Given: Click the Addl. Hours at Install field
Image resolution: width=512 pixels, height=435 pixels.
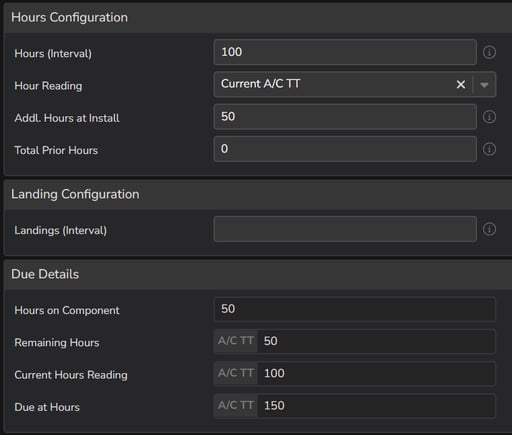Looking at the screenshot, I should pos(345,117).
